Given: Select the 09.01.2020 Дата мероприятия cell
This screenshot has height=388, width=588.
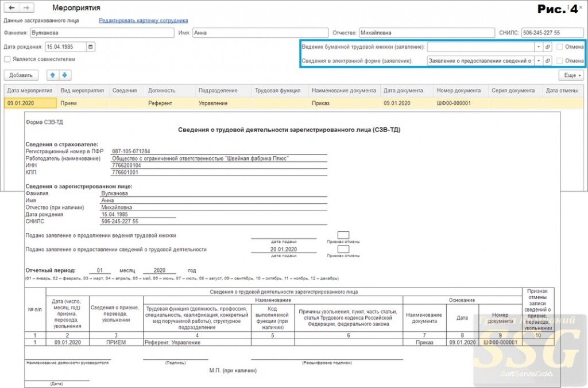Looking at the screenshot, I should point(30,103).
